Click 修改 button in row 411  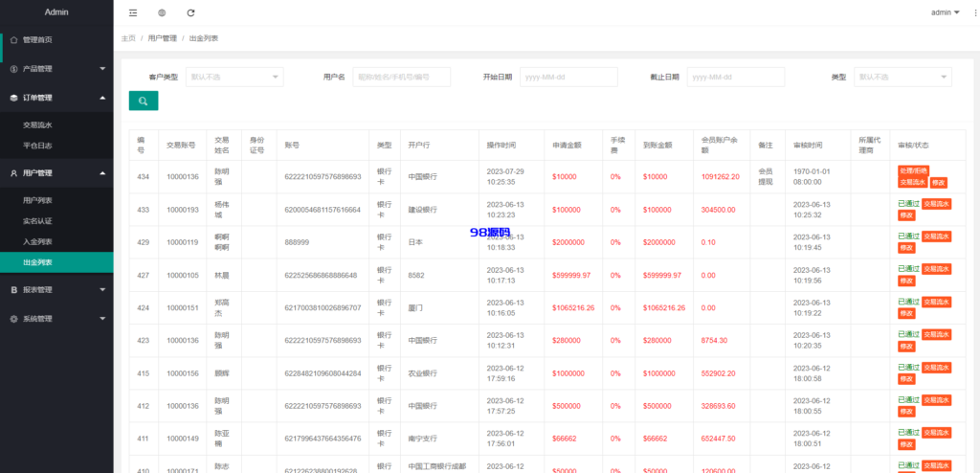click(906, 444)
